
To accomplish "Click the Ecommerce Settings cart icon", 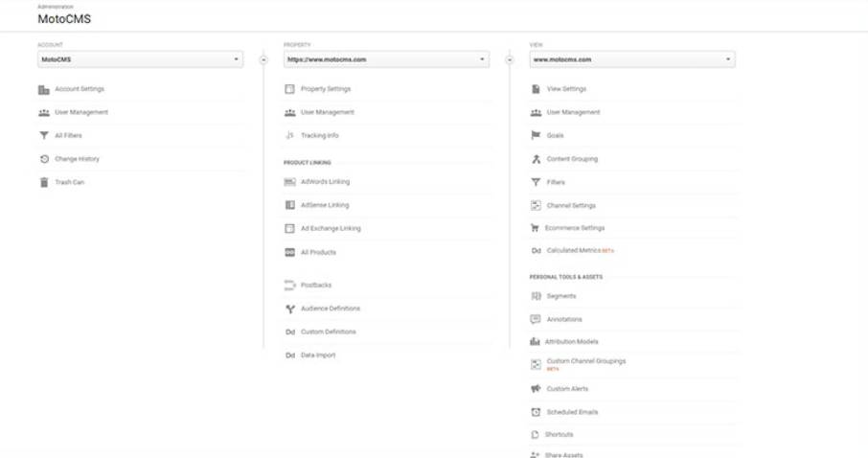I will [x=536, y=228].
